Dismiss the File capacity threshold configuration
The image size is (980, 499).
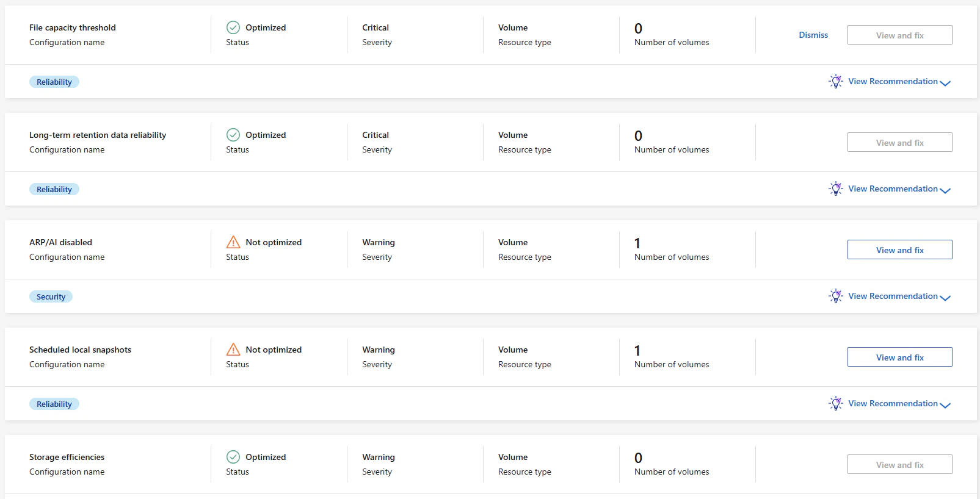tap(813, 35)
